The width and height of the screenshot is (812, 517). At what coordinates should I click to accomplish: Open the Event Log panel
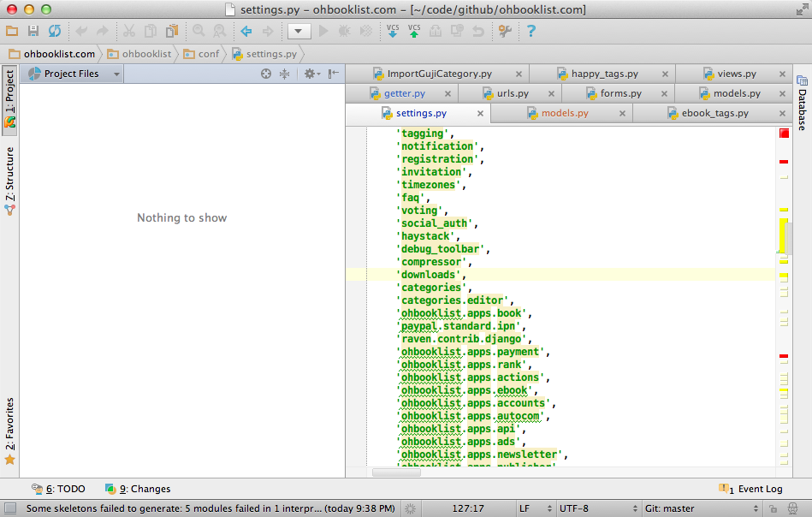point(751,489)
